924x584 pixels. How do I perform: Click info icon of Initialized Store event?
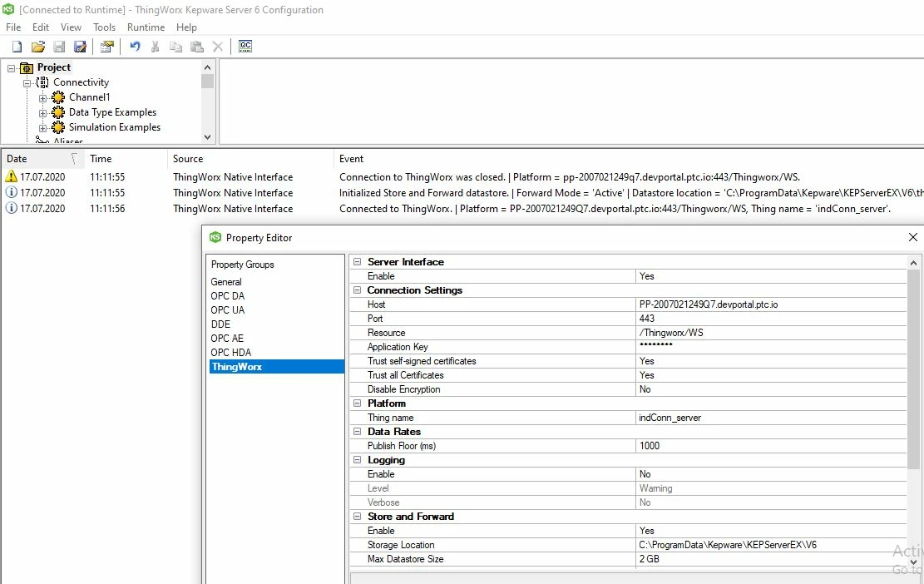pyautogui.click(x=11, y=192)
